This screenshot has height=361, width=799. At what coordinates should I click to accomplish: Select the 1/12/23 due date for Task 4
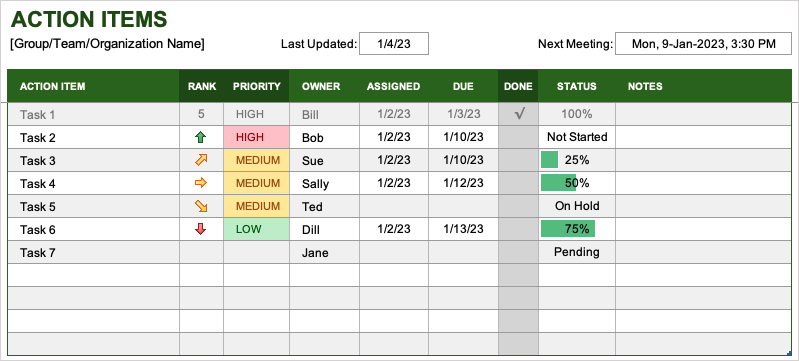coord(463,183)
